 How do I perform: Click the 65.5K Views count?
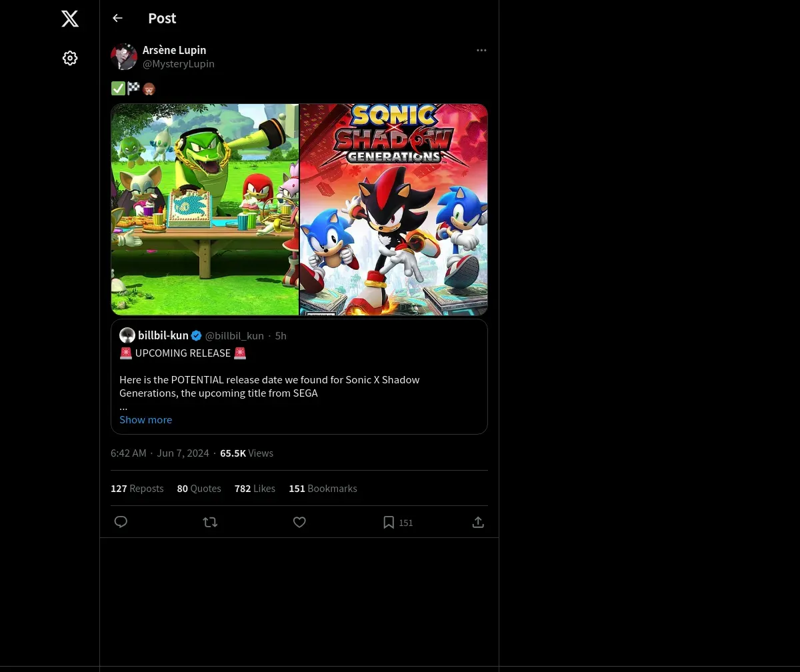247,453
